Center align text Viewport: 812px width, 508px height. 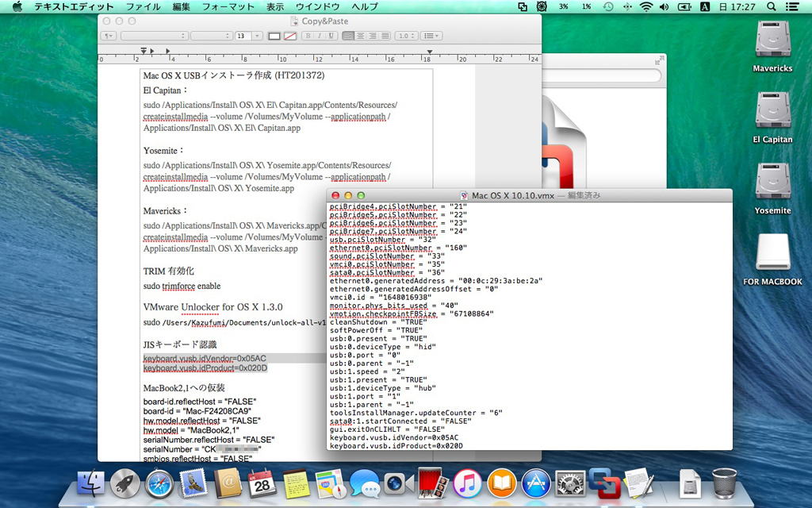pyautogui.click(x=361, y=36)
